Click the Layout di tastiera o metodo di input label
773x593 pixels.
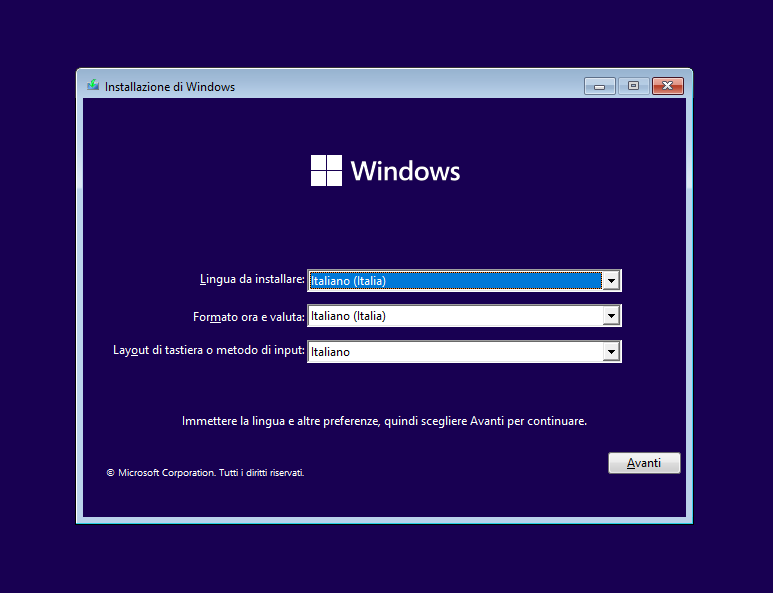point(209,350)
